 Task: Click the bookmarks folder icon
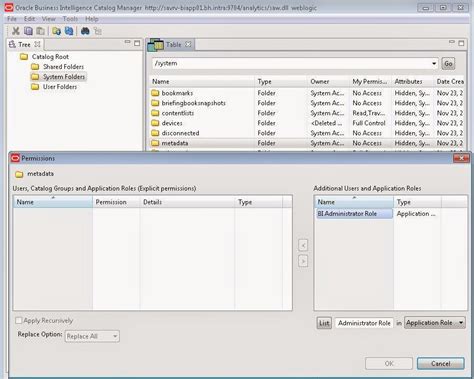tap(155, 93)
